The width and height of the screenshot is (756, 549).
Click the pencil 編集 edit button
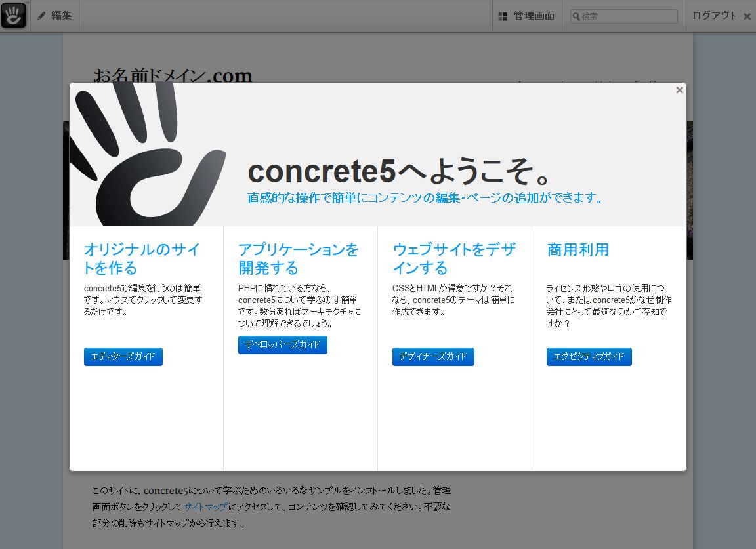tap(54, 16)
